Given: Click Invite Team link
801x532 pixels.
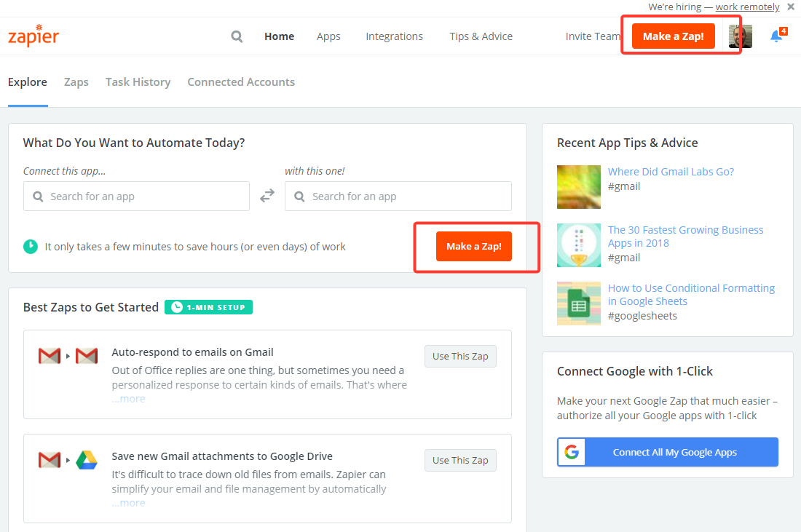Looking at the screenshot, I should (593, 36).
